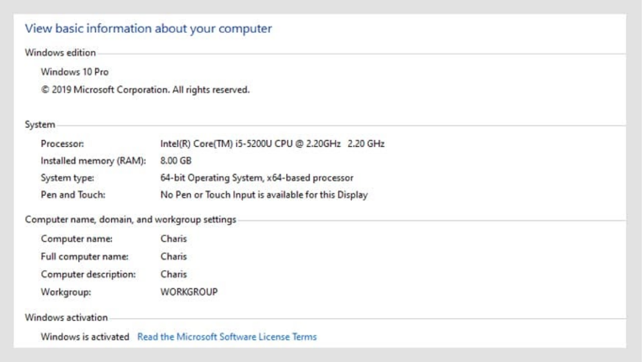
Task: Select the Pen and Touch label
Action: pos(67,195)
